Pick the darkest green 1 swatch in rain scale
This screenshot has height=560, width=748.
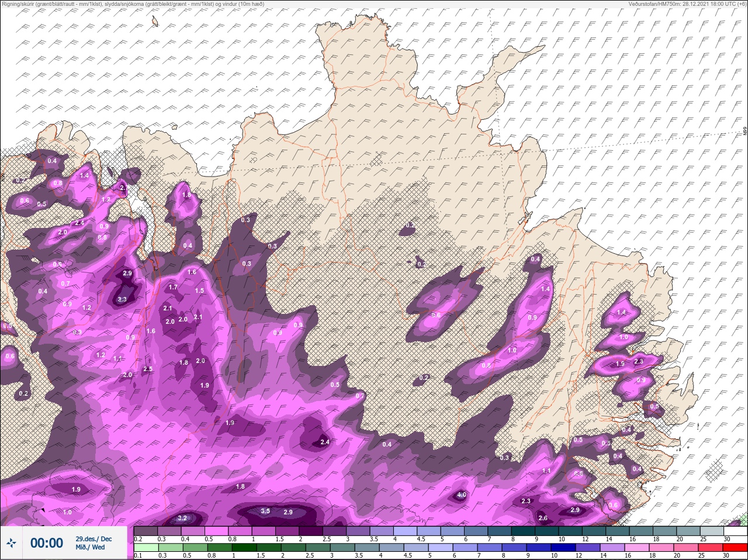click(245, 548)
